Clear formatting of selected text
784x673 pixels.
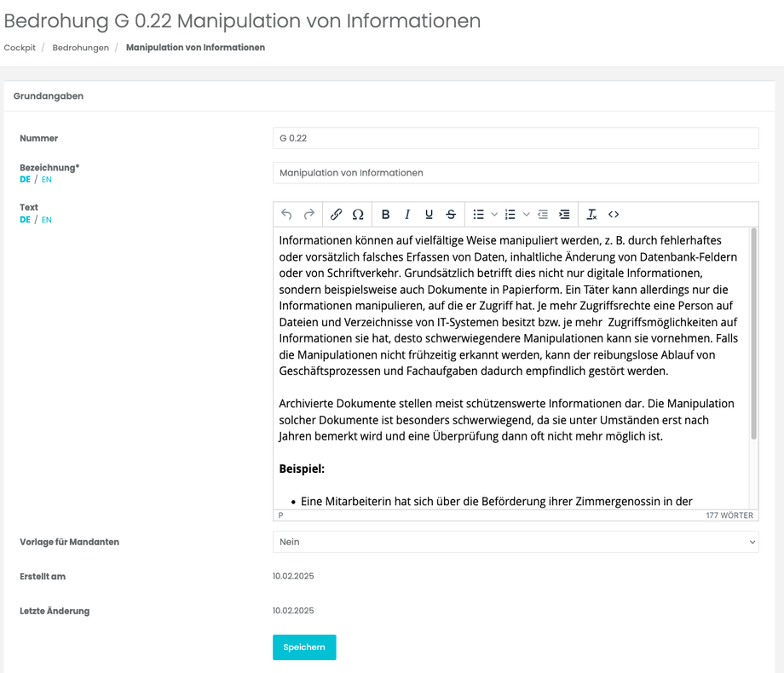(x=591, y=215)
